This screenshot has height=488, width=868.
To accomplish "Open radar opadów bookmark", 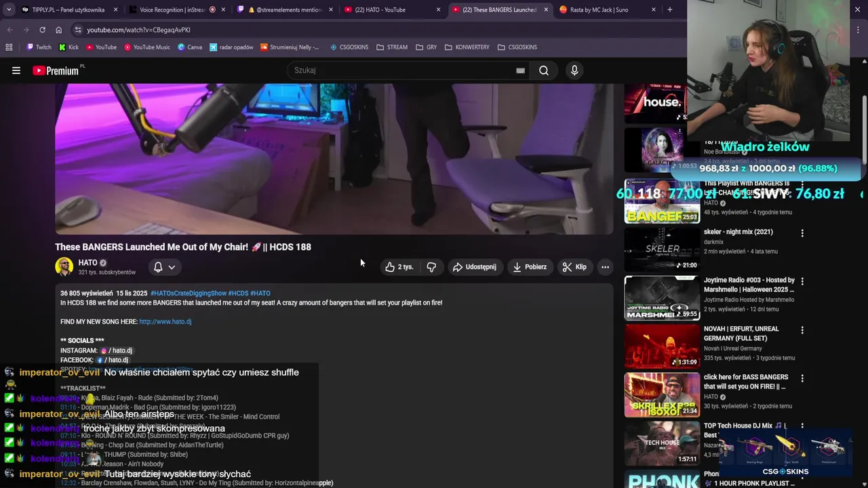I will 231,47.
